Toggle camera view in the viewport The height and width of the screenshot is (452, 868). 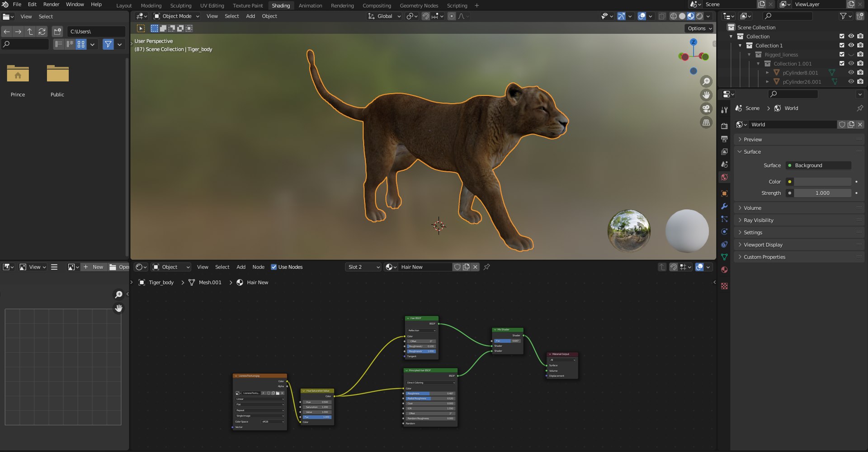pos(706,108)
